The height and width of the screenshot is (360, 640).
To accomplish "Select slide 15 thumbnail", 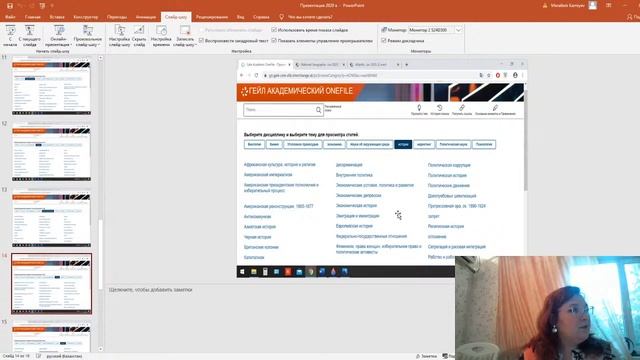I will pos(51,336).
